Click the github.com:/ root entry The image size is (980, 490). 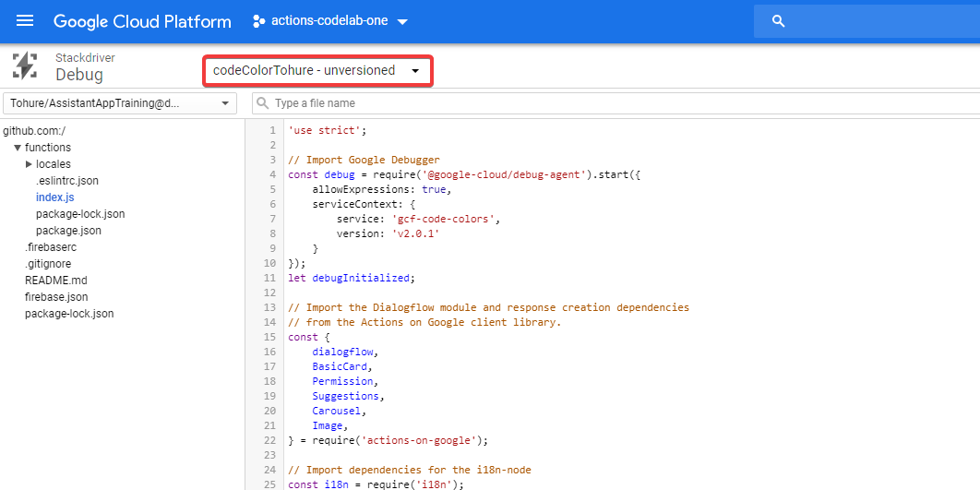34,131
